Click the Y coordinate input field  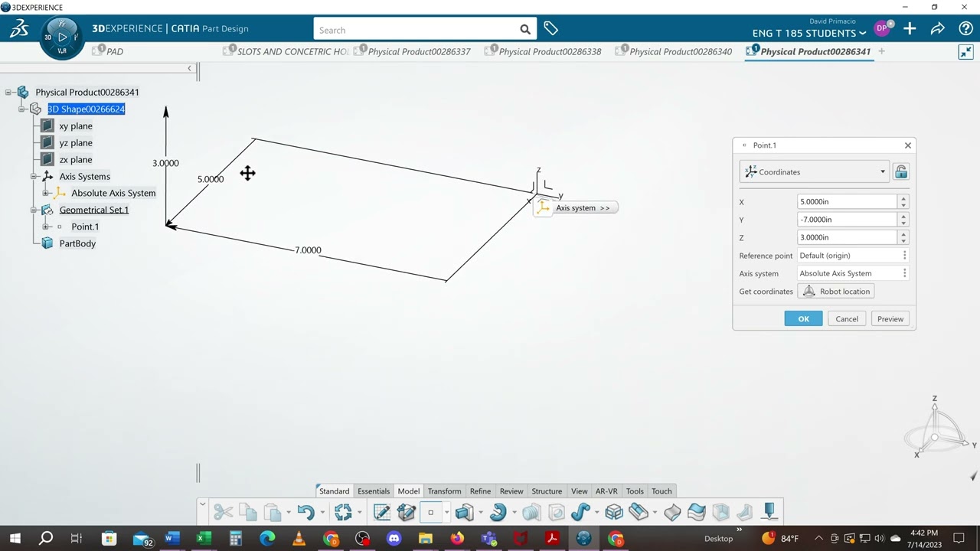pyautogui.click(x=847, y=220)
